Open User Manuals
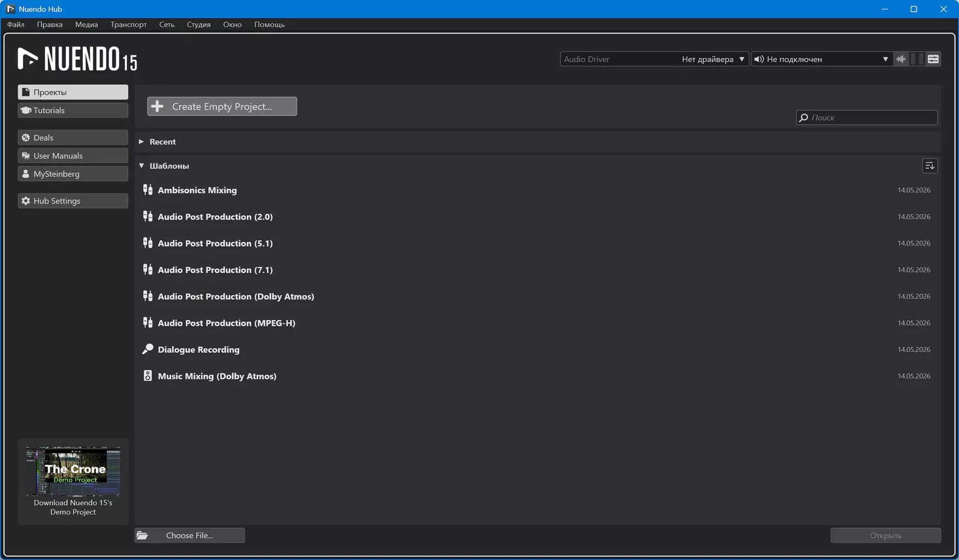Screen dimensions: 959x560 [x=73, y=155]
